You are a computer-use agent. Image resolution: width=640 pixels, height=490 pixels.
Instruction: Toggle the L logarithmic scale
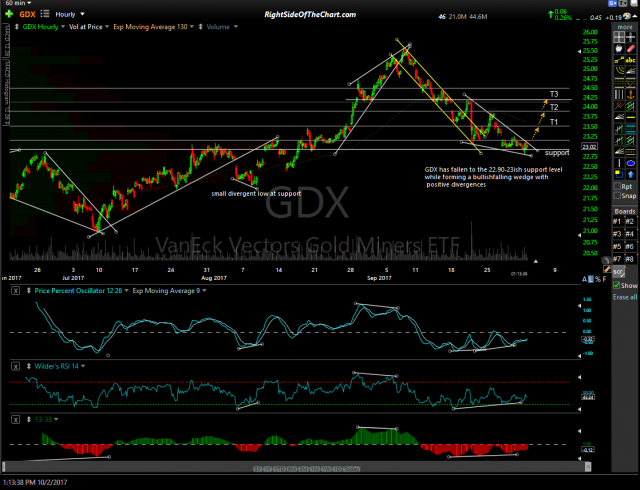[x=591, y=279]
